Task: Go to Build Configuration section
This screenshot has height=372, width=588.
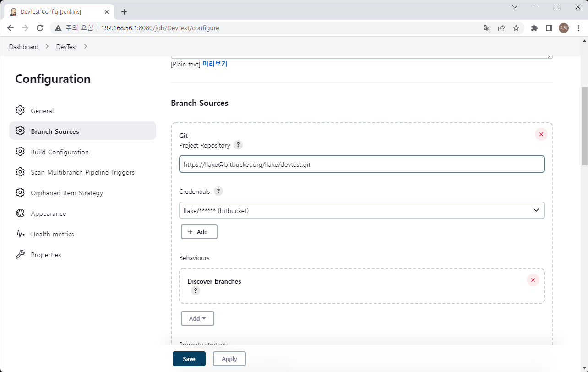Action: pyautogui.click(x=82, y=152)
